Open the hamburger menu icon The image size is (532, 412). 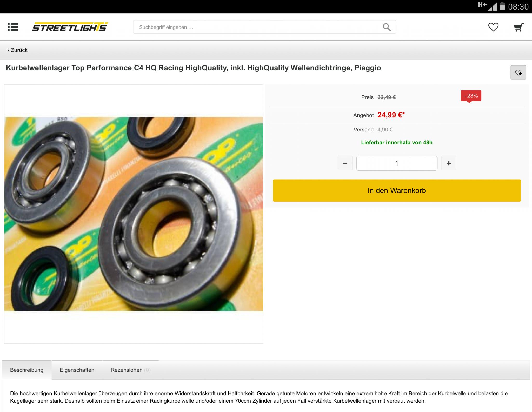13,27
